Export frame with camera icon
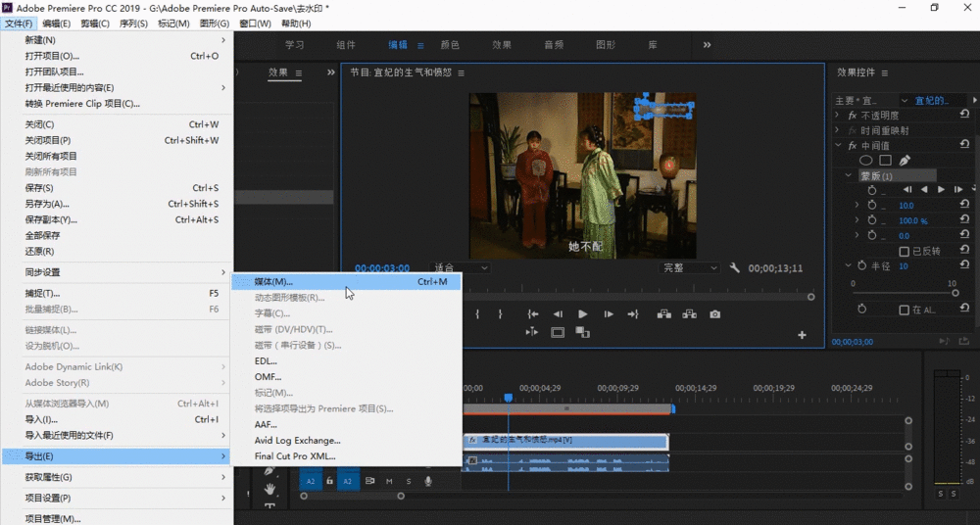Screen dimensions: 980x525 [715, 314]
